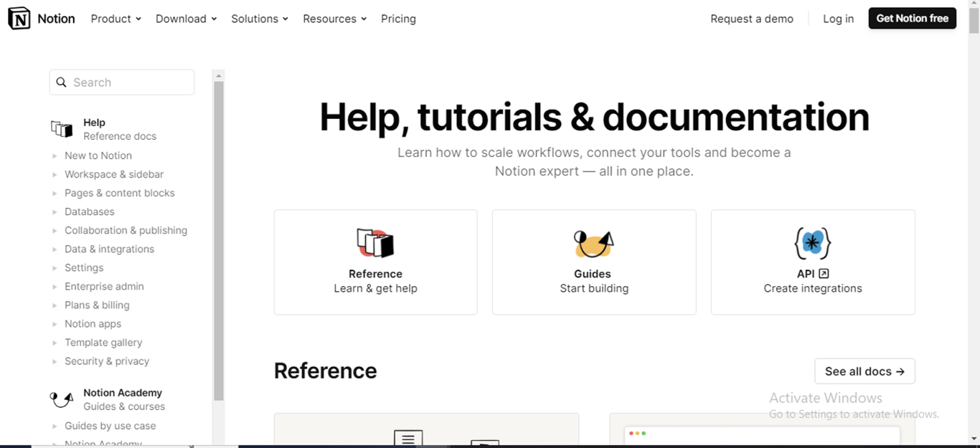This screenshot has width=980, height=448.
Task: Click the Log in link
Action: 838,19
